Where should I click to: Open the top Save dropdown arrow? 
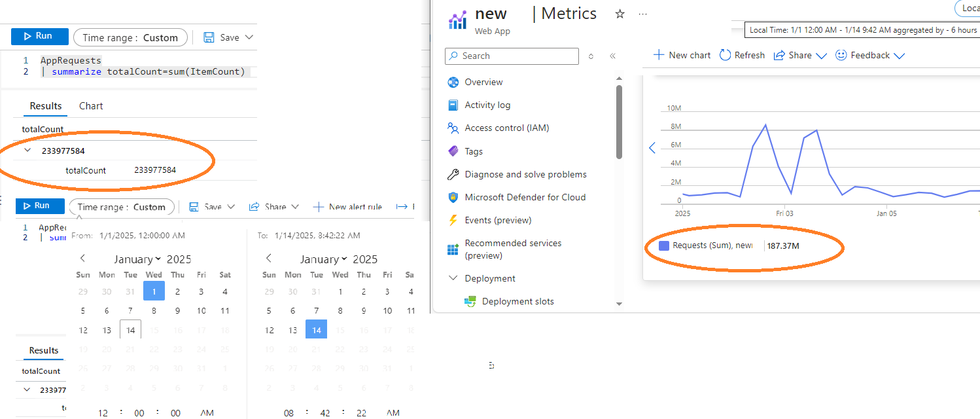pyautogui.click(x=249, y=38)
